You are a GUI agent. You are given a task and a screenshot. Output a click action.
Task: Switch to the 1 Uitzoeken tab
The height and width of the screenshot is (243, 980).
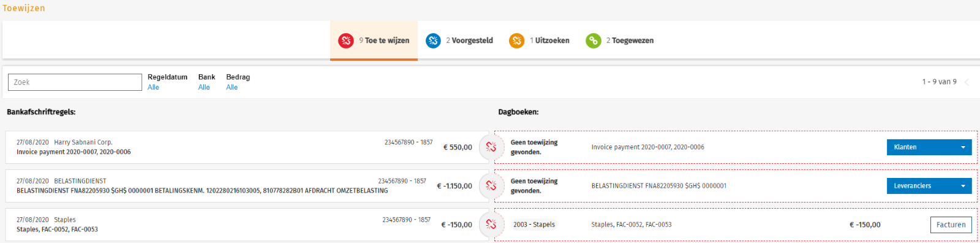click(539, 40)
